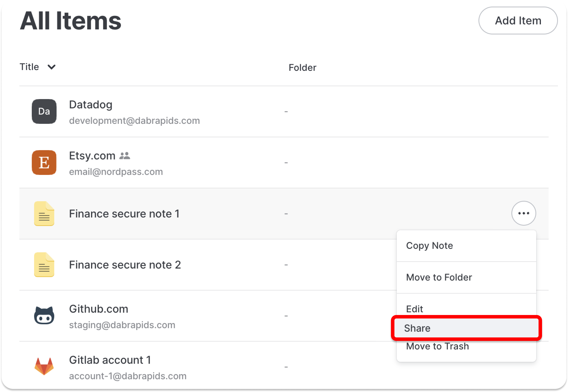Choose Share from the context menu
The image size is (568, 392).
(466, 328)
